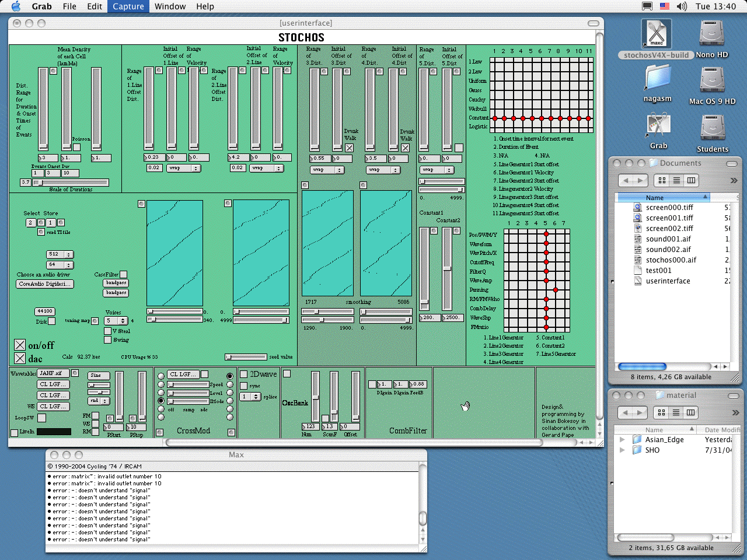Enable the V Steal checkbox
Image resolution: width=747 pixels, height=560 pixels.
click(x=107, y=331)
